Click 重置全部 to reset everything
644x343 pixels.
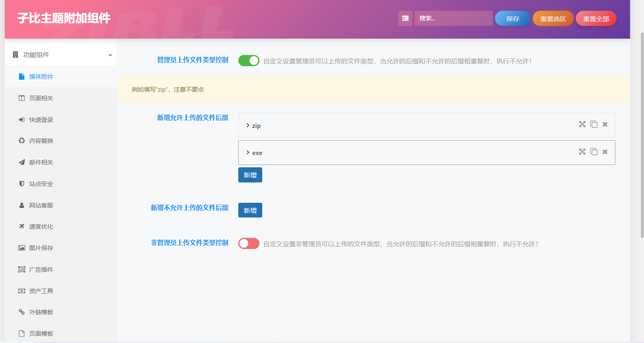[x=596, y=19]
